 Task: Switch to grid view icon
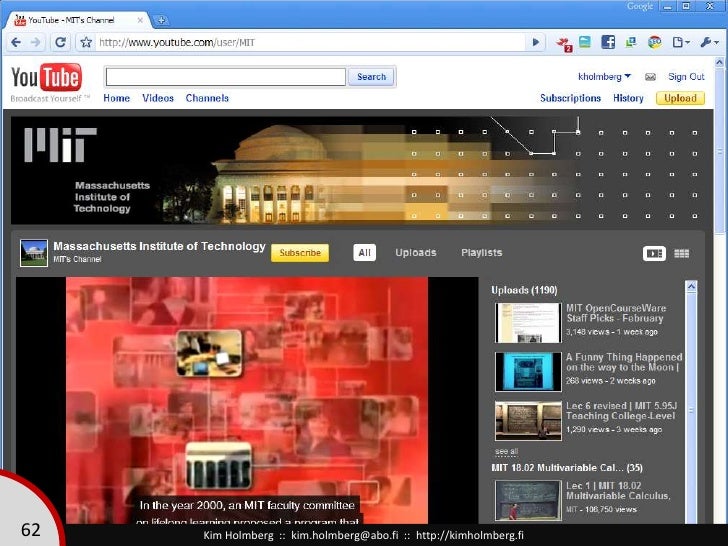681,253
